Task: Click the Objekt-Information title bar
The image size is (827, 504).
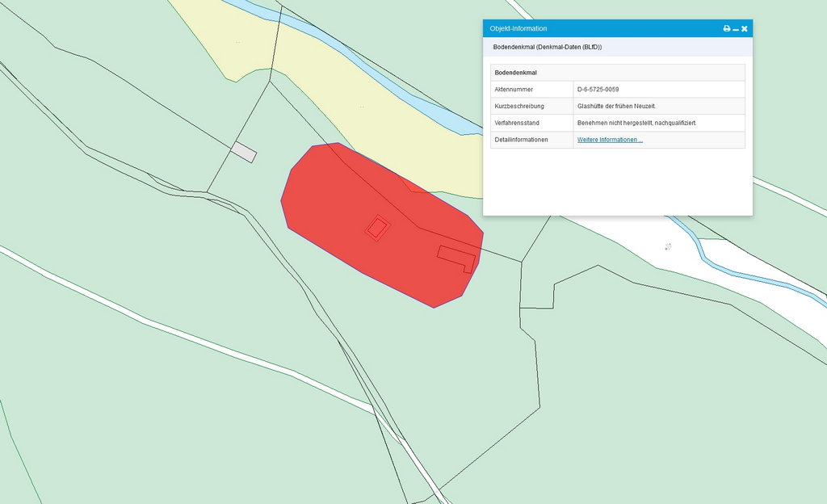Action: click(x=598, y=28)
